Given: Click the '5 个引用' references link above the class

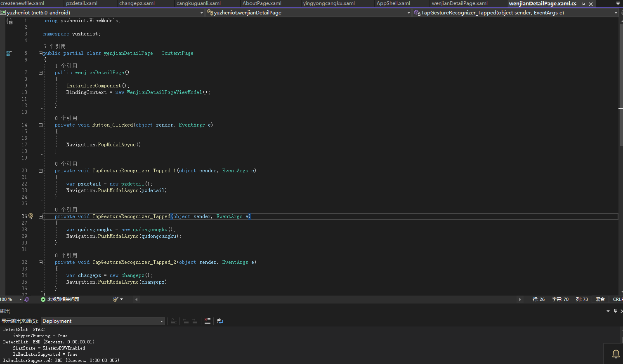Looking at the screenshot, I should [x=54, y=47].
